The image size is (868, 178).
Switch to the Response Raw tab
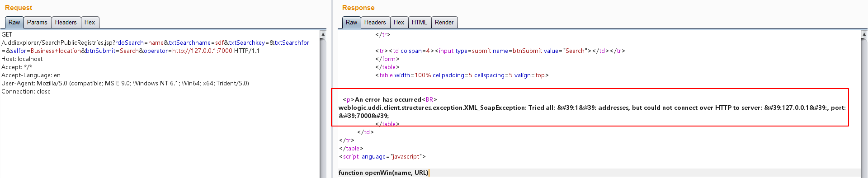[351, 23]
